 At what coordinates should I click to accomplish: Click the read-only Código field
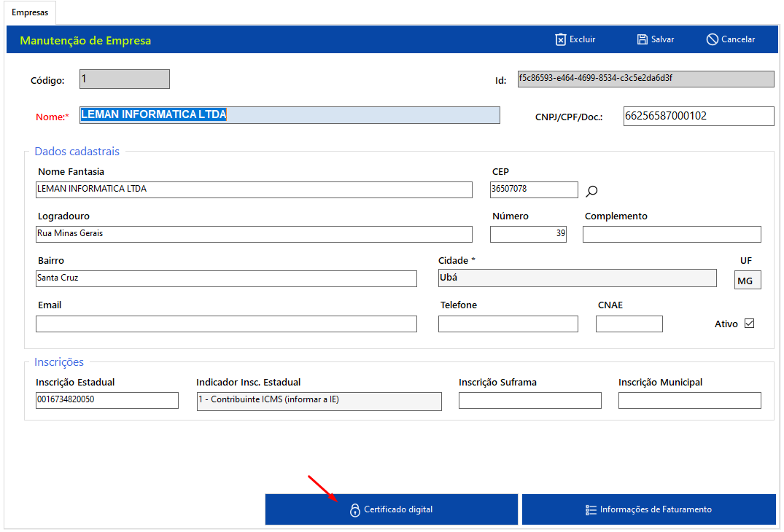125,79
